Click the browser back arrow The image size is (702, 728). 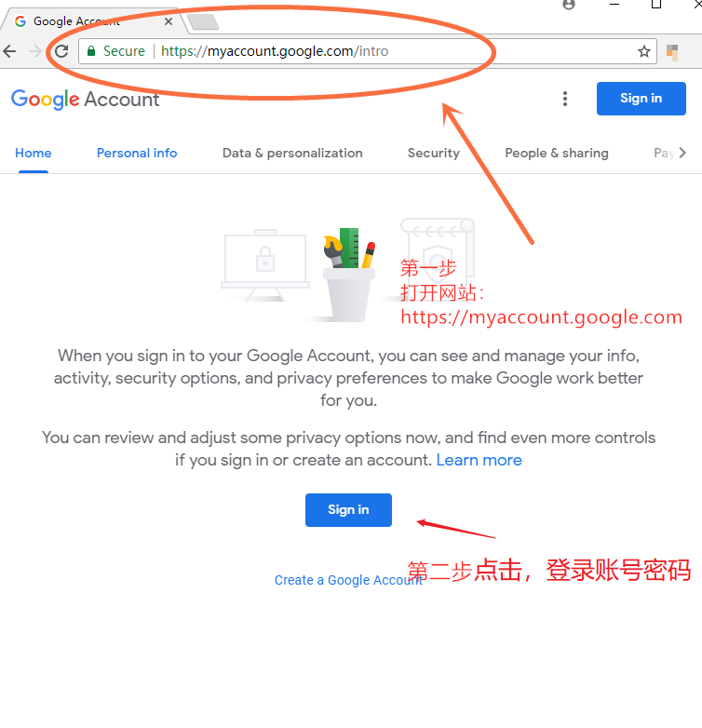pyautogui.click(x=9, y=51)
